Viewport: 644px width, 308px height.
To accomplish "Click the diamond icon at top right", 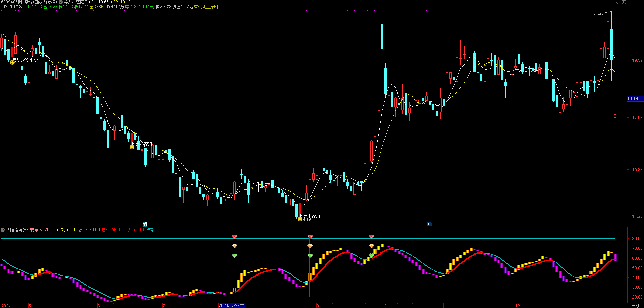I will click(618, 2).
